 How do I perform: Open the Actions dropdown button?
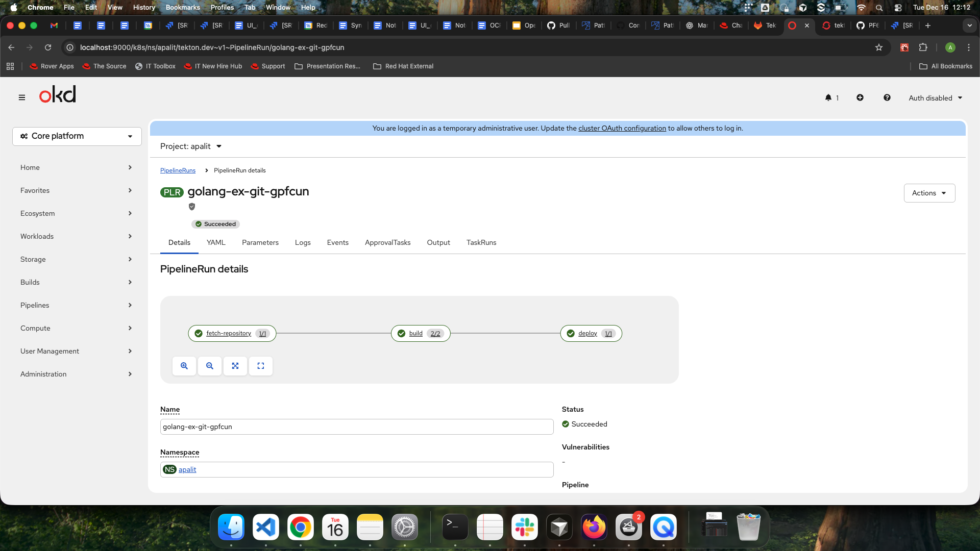pos(929,193)
